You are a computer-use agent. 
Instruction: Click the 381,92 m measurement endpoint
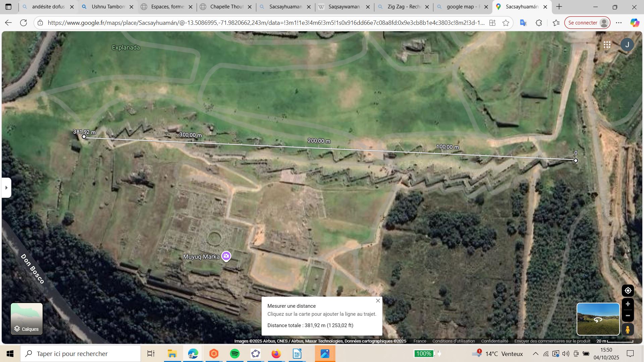coord(84,137)
